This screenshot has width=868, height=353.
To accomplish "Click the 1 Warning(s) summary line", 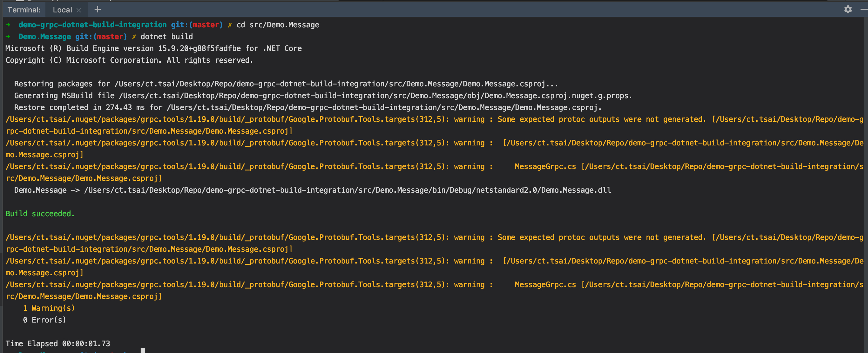I will 49,308.
